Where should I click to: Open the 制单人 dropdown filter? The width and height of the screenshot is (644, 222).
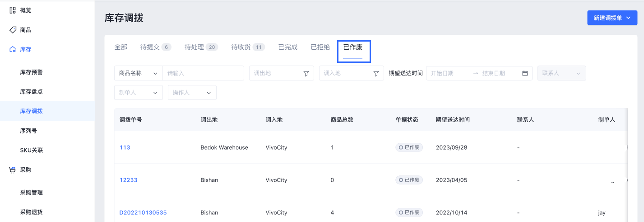pos(139,92)
